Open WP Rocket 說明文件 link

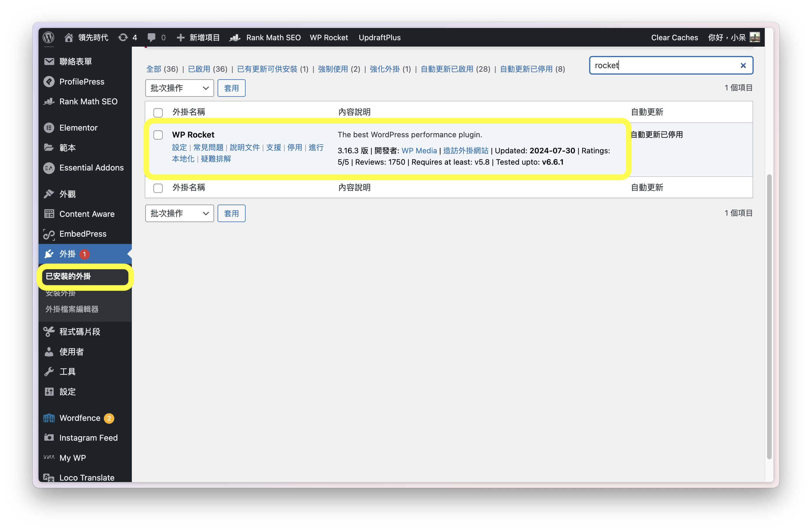245,147
